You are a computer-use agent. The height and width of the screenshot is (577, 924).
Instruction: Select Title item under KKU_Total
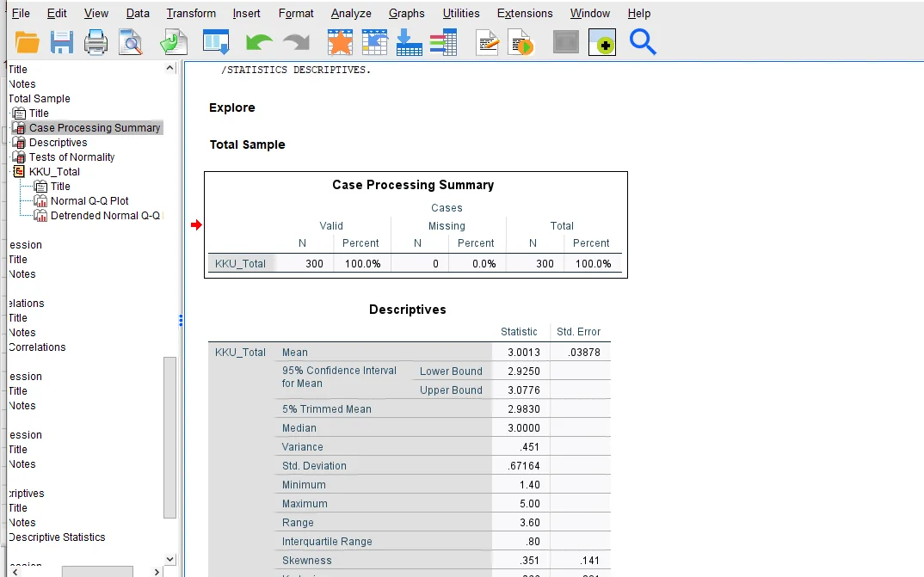tap(60, 186)
